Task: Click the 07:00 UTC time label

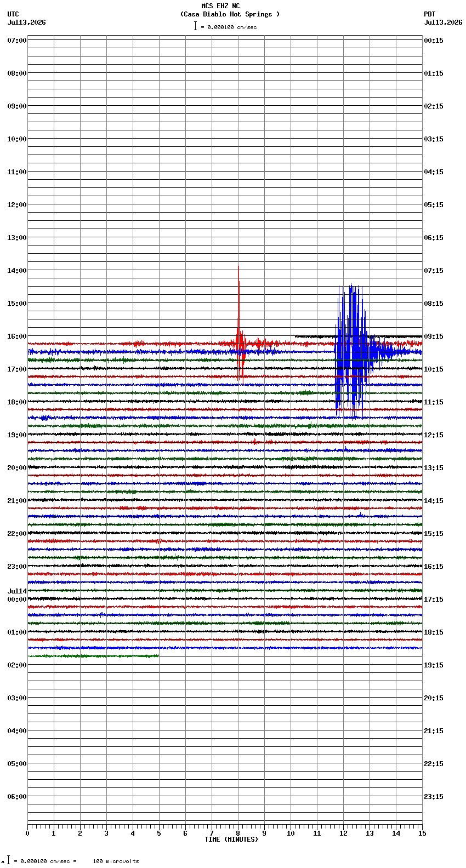Action: point(17,41)
